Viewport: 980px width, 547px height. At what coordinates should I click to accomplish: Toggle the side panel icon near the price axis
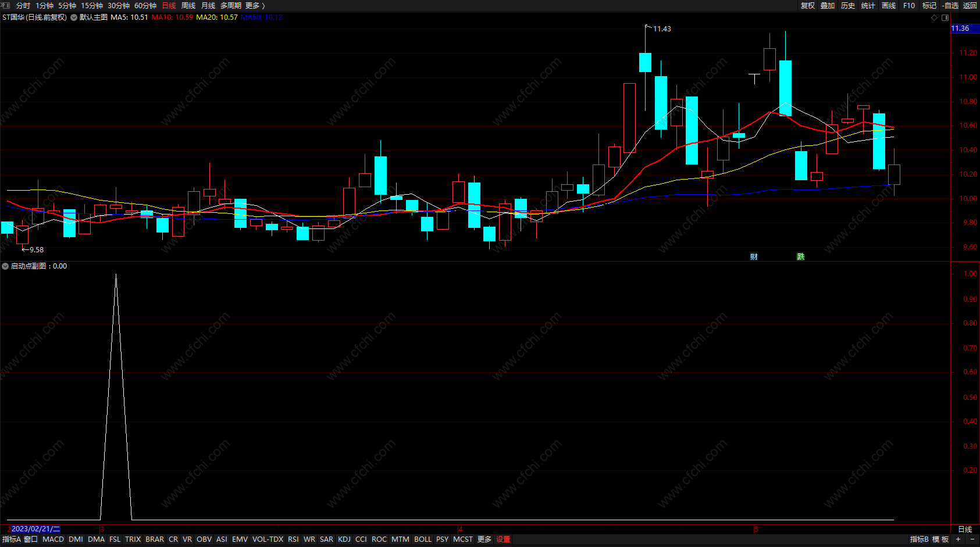tap(945, 17)
